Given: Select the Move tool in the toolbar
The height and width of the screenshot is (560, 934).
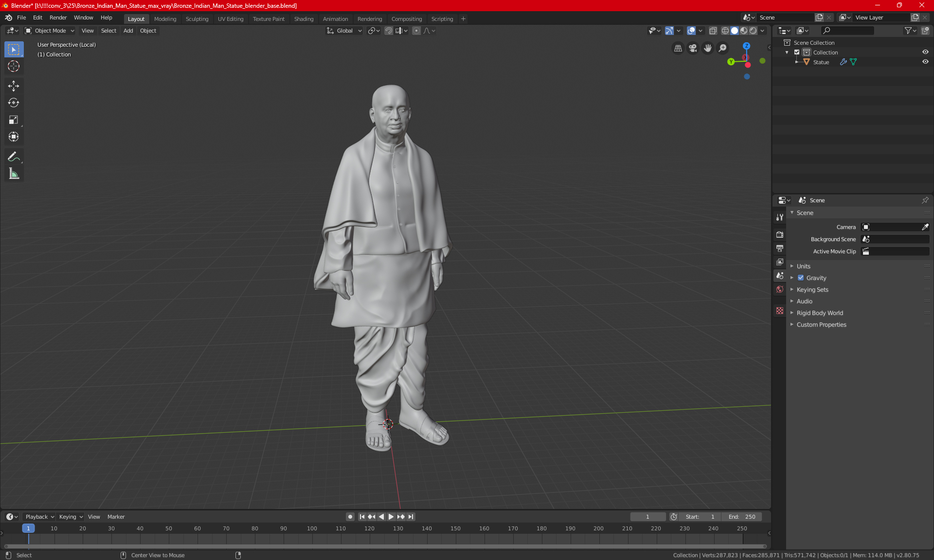Looking at the screenshot, I should 14,86.
